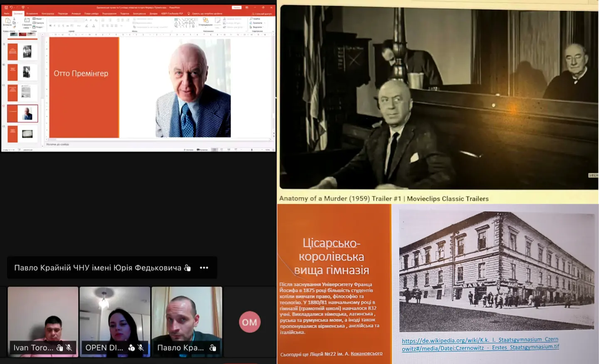
Task: Open Customize Quick Access Toolbar arrow
Action: [28, 8]
